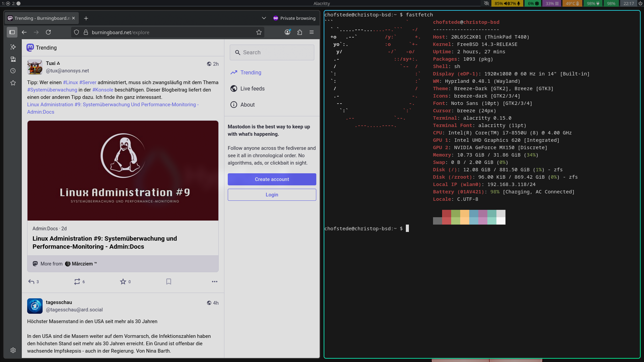Open the Firefox extensions puzzle icon
The width and height of the screenshot is (644, 362).
[x=300, y=32]
